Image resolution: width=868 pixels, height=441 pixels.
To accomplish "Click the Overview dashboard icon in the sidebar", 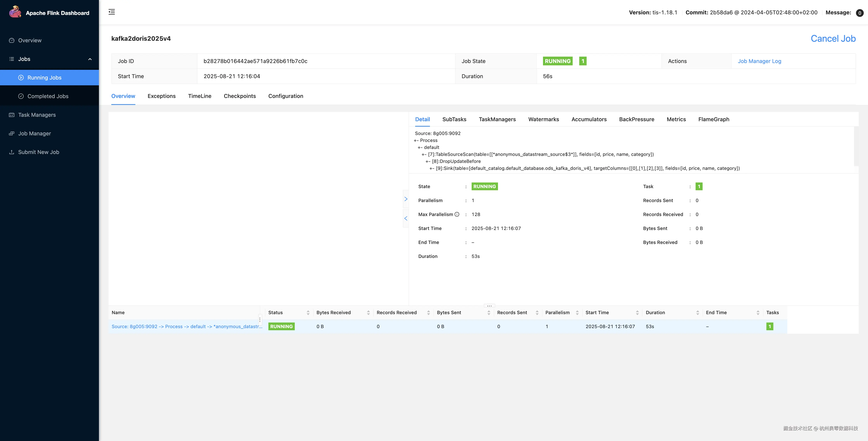I will pyautogui.click(x=11, y=40).
